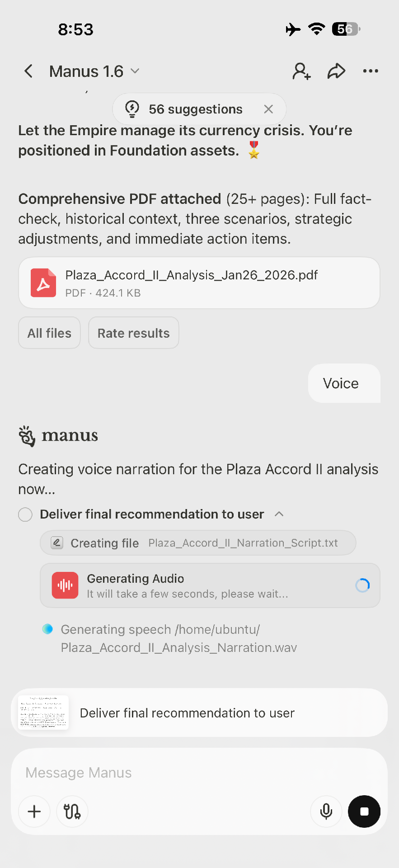Image resolution: width=399 pixels, height=868 pixels.
Task: Open the Manus 1.6 model dropdown
Action: click(x=94, y=71)
